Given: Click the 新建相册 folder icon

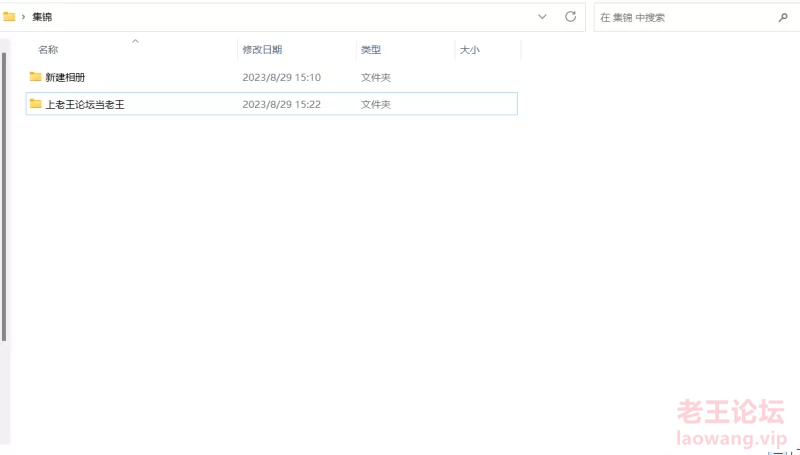Looking at the screenshot, I should pyautogui.click(x=36, y=77).
